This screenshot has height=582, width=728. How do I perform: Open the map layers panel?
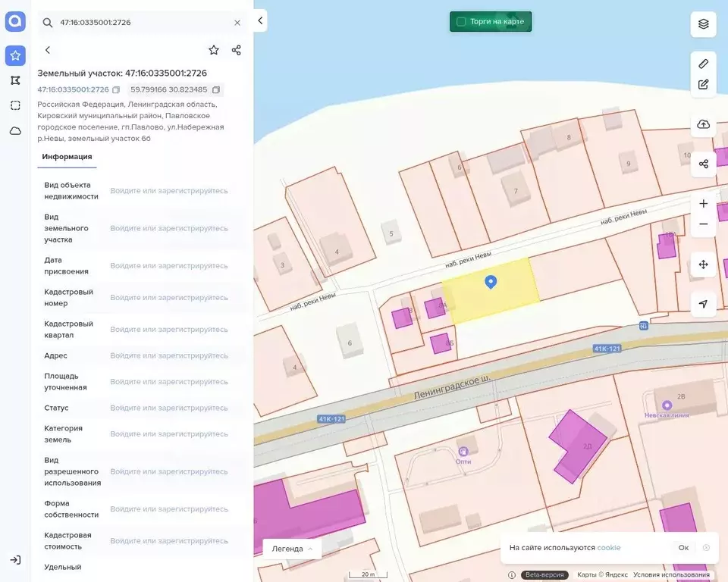click(x=703, y=24)
